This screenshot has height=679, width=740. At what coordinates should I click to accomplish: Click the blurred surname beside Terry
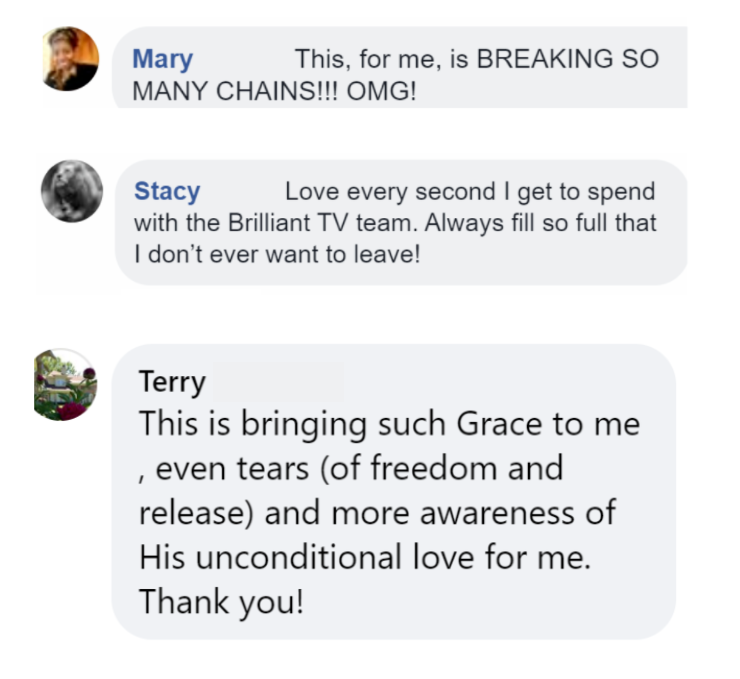tap(278, 382)
